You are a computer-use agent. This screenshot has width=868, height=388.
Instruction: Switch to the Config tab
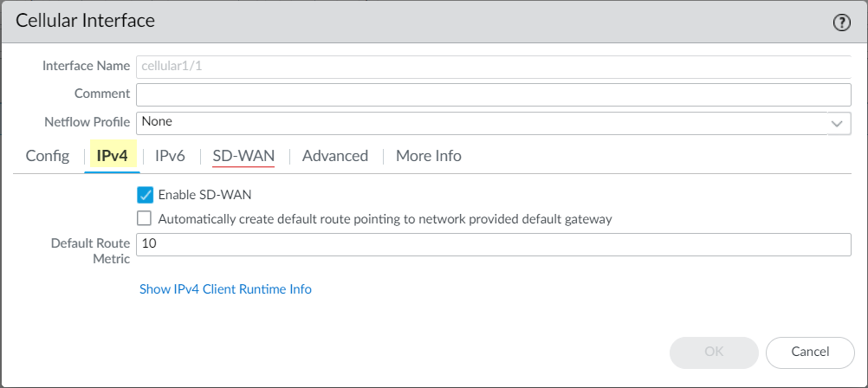click(x=48, y=156)
